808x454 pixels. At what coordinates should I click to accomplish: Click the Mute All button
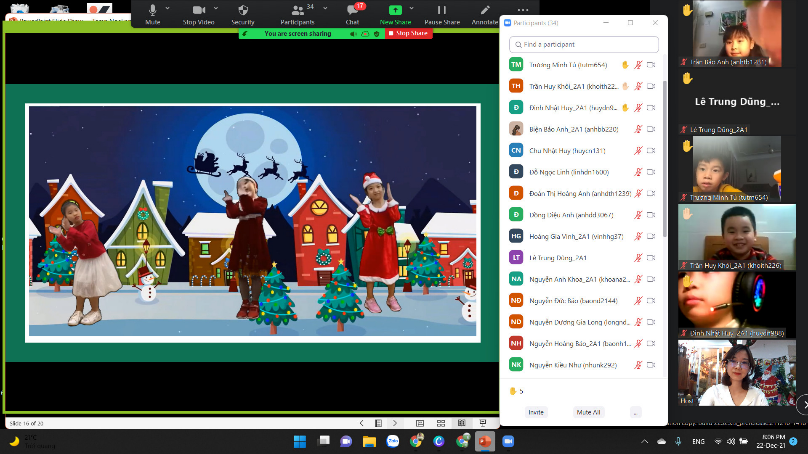pyautogui.click(x=588, y=412)
